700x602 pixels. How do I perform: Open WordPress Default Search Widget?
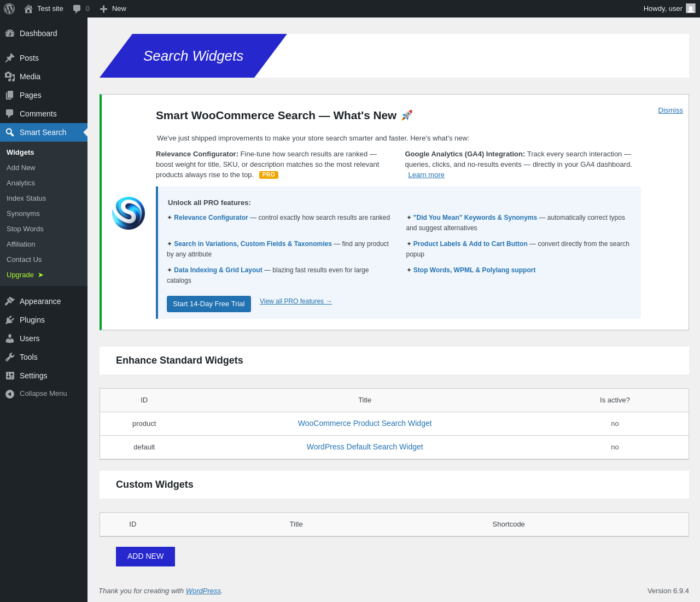coord(365,447)
